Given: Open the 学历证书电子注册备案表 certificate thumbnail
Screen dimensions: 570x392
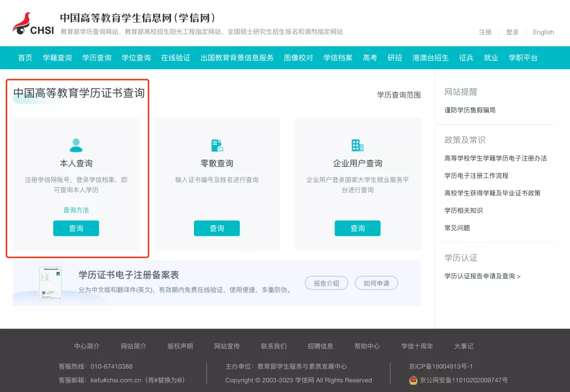Looking at the screenshot, I should pos(51,283).
